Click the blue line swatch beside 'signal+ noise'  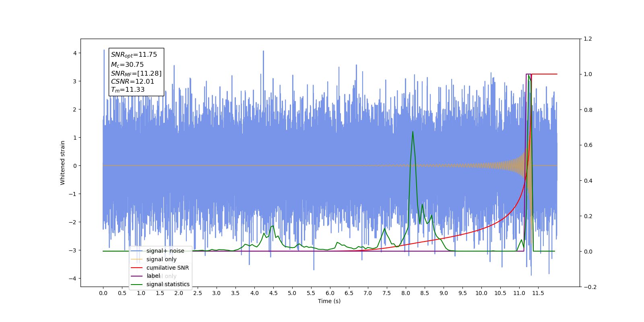pyautogui.click(x=137, y=251)
